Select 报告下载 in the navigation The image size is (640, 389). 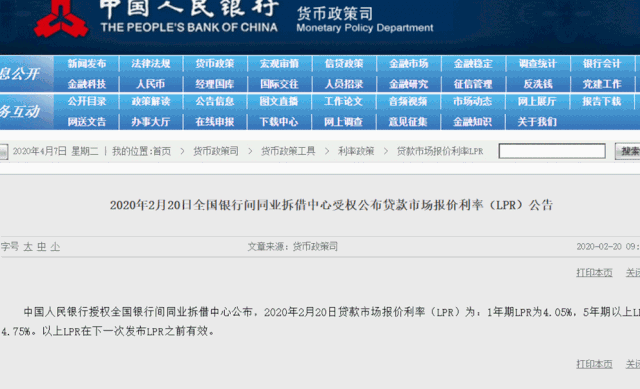(x=602, y=101)
